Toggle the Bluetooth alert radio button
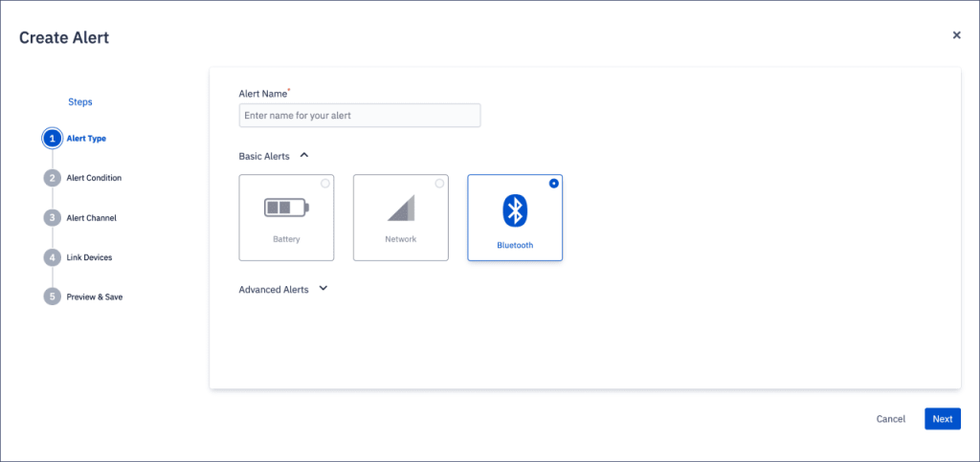 (554, 184)
